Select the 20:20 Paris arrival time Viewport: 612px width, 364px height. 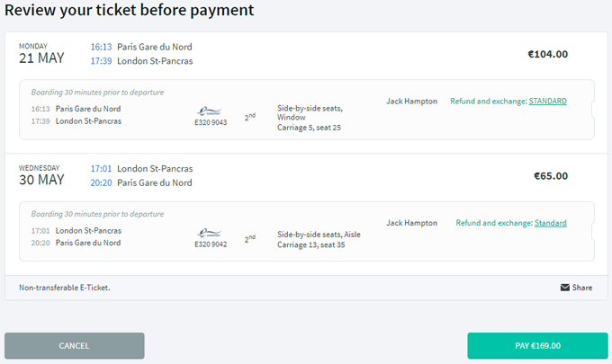click(x=101, y=182)
